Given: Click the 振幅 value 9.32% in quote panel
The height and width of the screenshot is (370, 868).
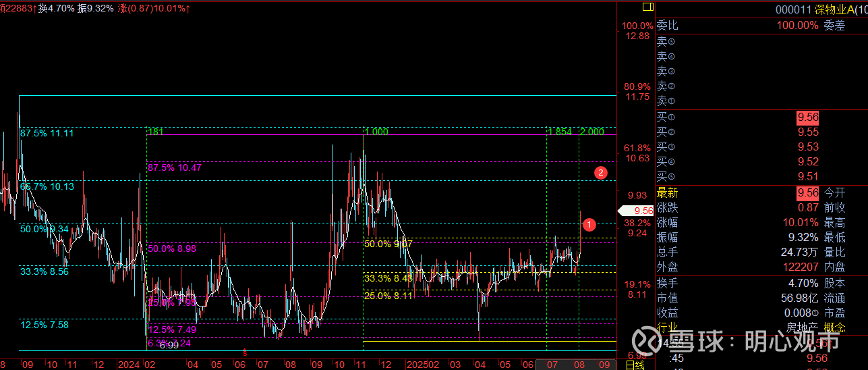Looking at the screenshot, I should pos(803,237).
